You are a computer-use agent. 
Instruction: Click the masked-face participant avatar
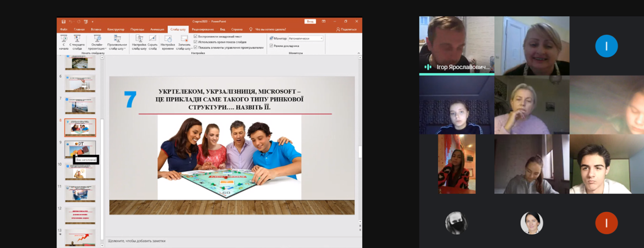(456, 223)
